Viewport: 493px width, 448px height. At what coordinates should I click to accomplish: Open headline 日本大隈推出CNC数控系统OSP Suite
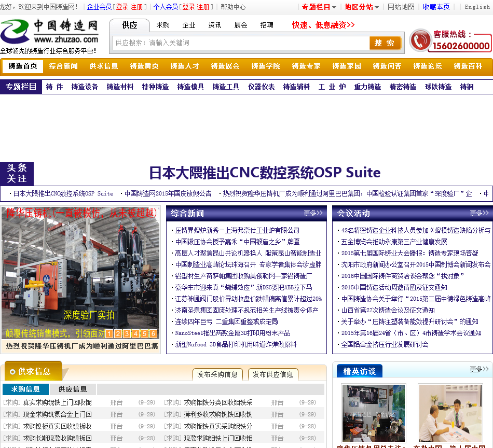265,173
